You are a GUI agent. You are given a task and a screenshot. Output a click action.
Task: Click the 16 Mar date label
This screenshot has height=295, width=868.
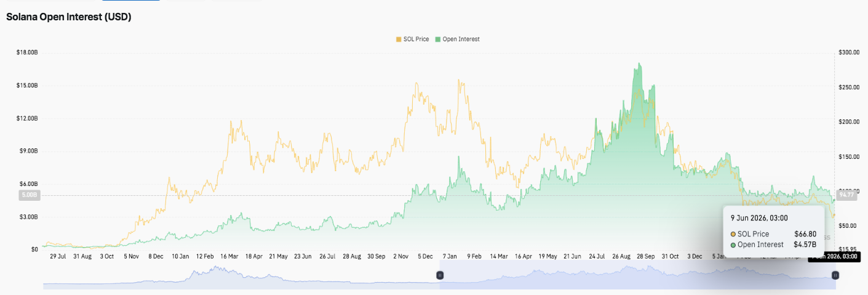point(229,256)
